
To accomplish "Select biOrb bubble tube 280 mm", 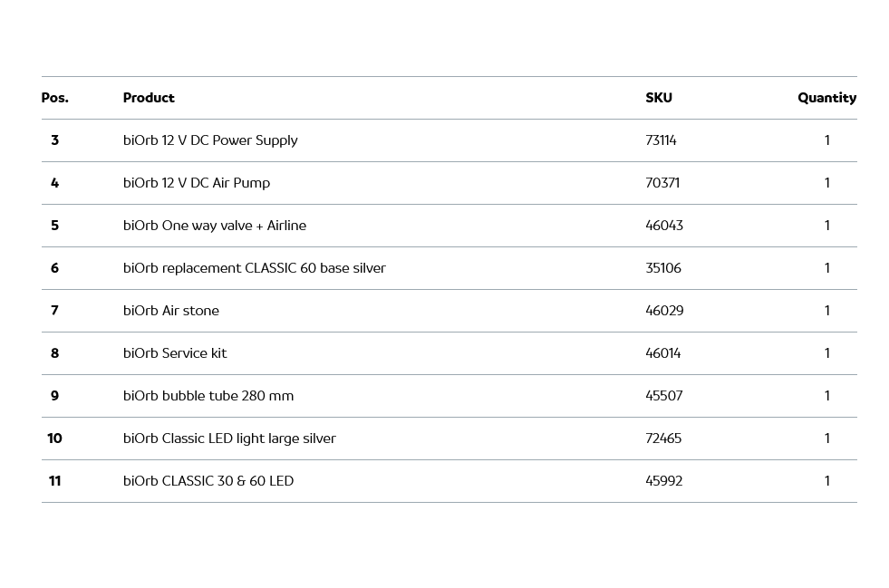I will 208,396.
